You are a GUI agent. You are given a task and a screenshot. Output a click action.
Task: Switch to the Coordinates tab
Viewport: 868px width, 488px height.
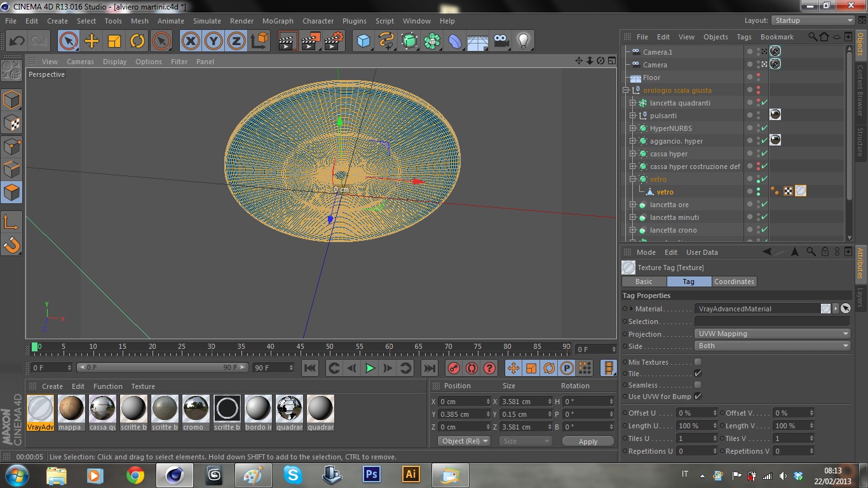[734, 281]
